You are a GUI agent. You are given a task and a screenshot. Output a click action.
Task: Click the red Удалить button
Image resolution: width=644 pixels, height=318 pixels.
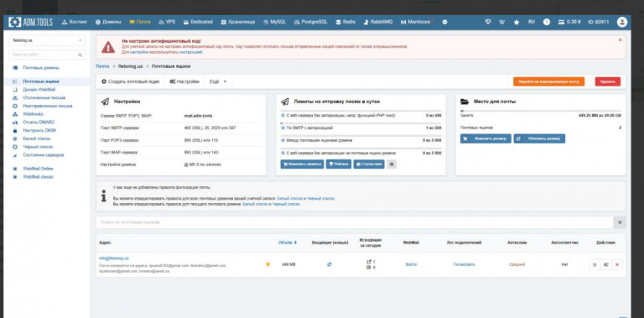[x=608, y=81]
